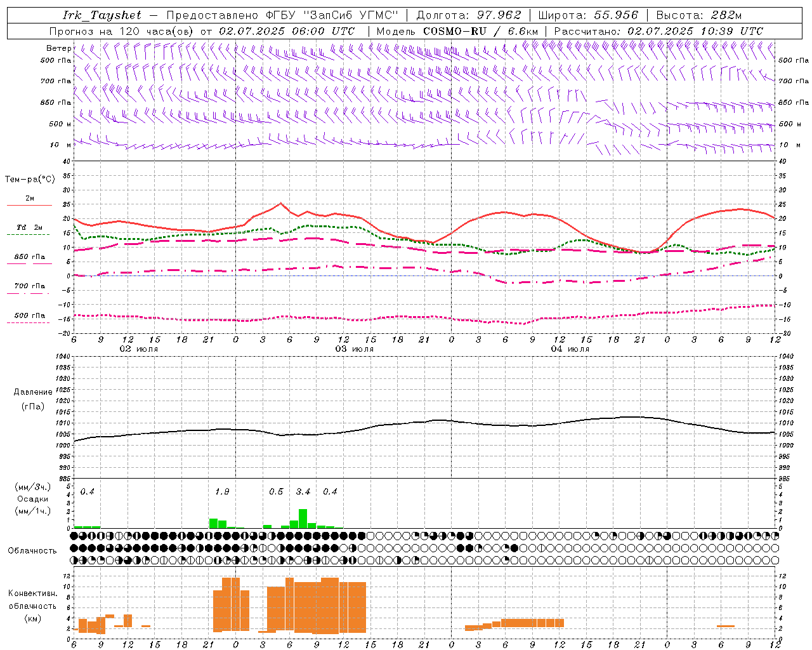The height and width of the screenshot is (650, 812).
Task: Select the Давление pressure panel label
Action: tap(33, 392)
